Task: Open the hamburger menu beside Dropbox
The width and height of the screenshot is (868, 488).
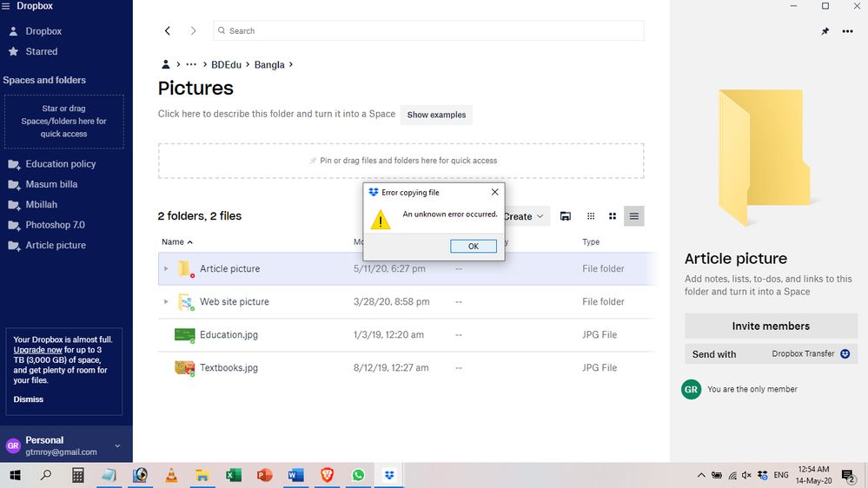Action: coord(7,6)
